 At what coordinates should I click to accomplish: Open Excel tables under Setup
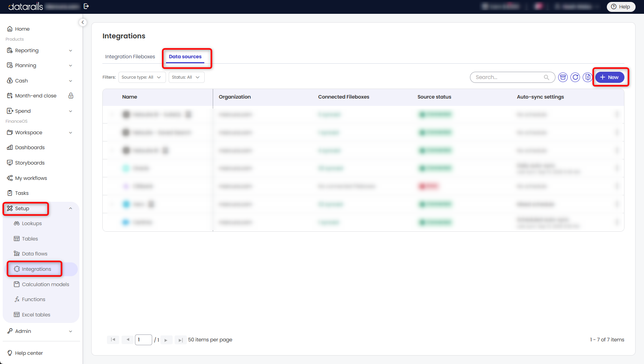point(36,315)
